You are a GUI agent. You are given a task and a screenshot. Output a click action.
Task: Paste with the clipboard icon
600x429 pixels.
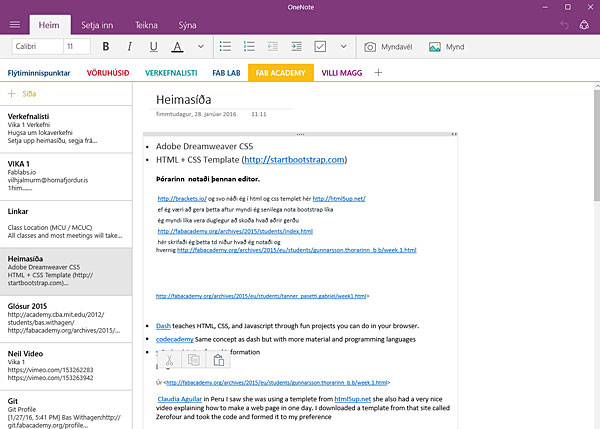coord(218,360)
